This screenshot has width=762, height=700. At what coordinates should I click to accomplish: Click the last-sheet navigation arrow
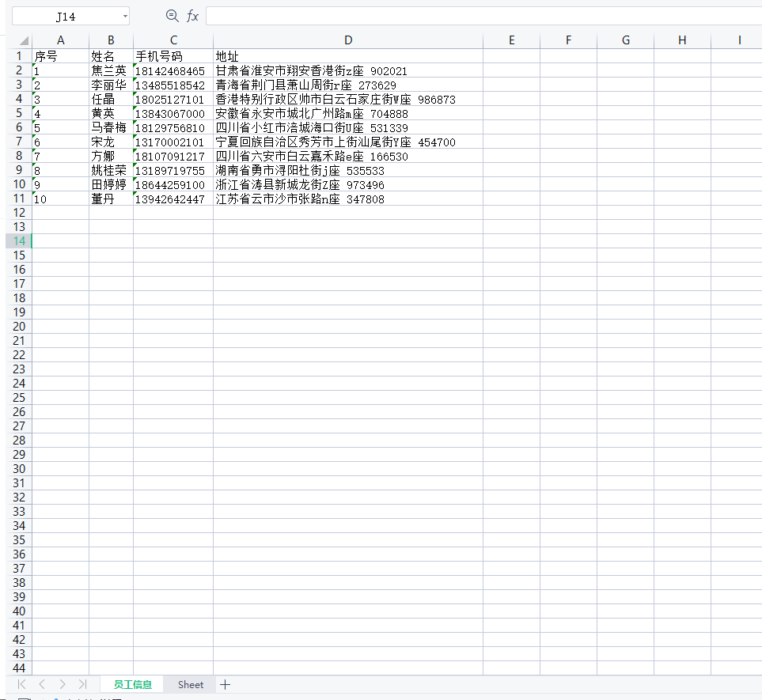[x=82, y=683]
